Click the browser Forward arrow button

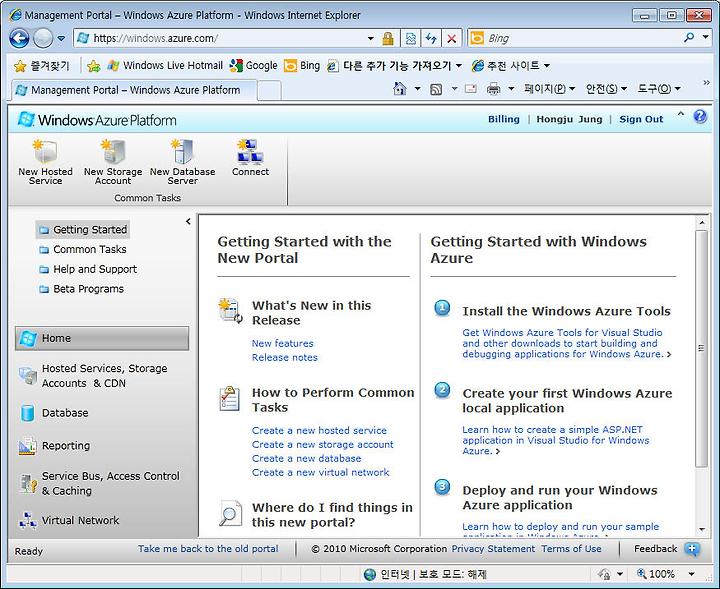pyautogui.click(x=43, y=38)
